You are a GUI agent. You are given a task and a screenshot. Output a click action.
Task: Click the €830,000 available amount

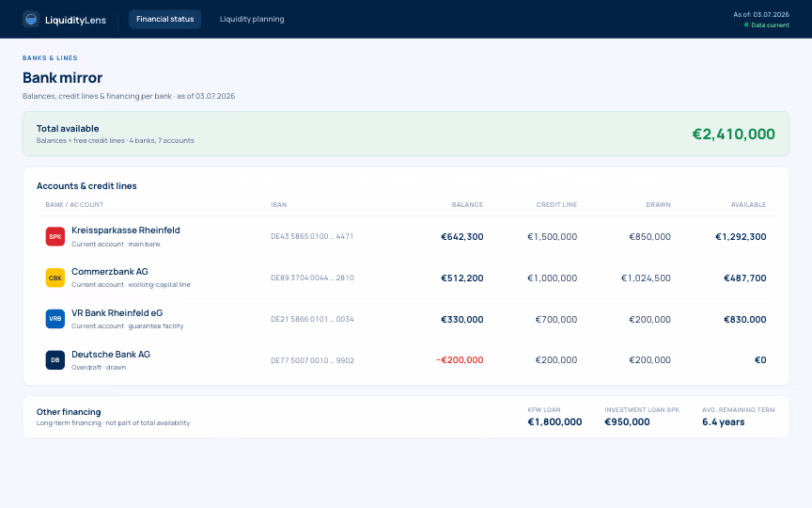[x=744, y=320]
